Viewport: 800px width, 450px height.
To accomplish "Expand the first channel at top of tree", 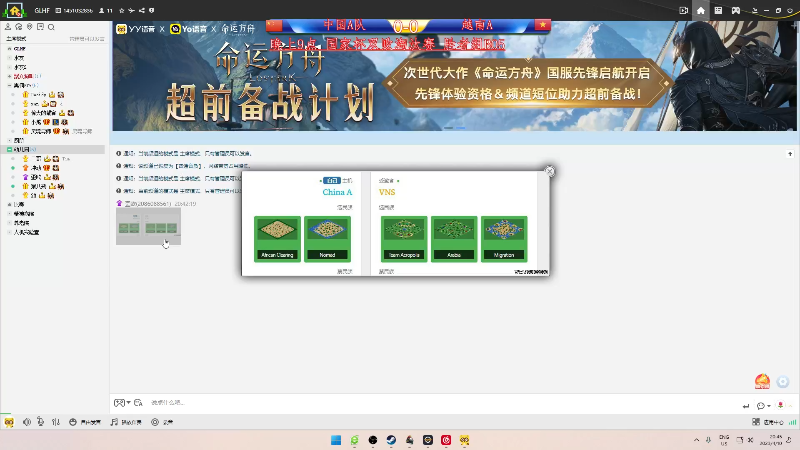I will click(x=10, y=48).
